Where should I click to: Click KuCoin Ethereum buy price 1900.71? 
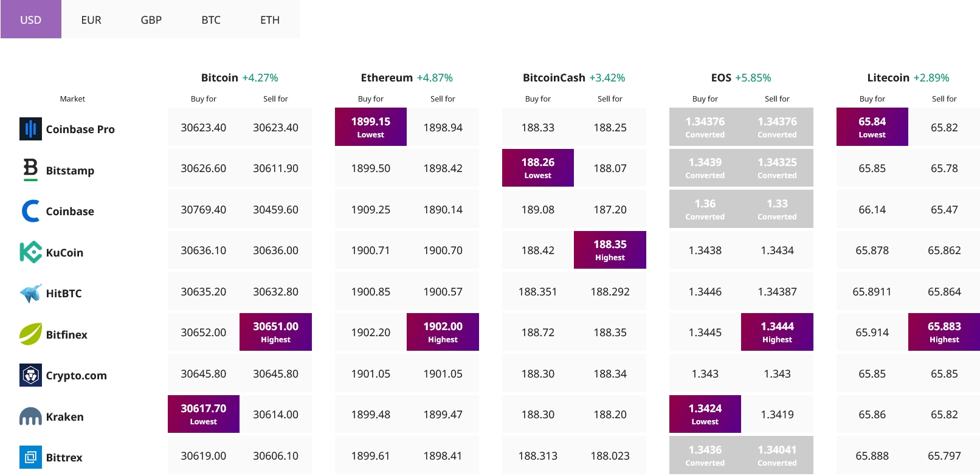371,250
